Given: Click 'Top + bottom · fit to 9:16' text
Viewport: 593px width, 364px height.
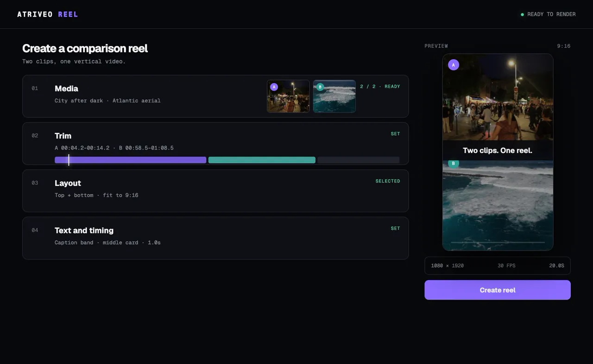Looking at the screenshot, I should pyautogui.click(x=96, y=195).
